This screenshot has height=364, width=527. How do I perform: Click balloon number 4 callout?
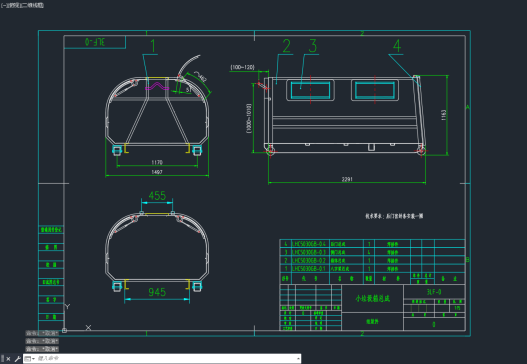click(397, 46)
